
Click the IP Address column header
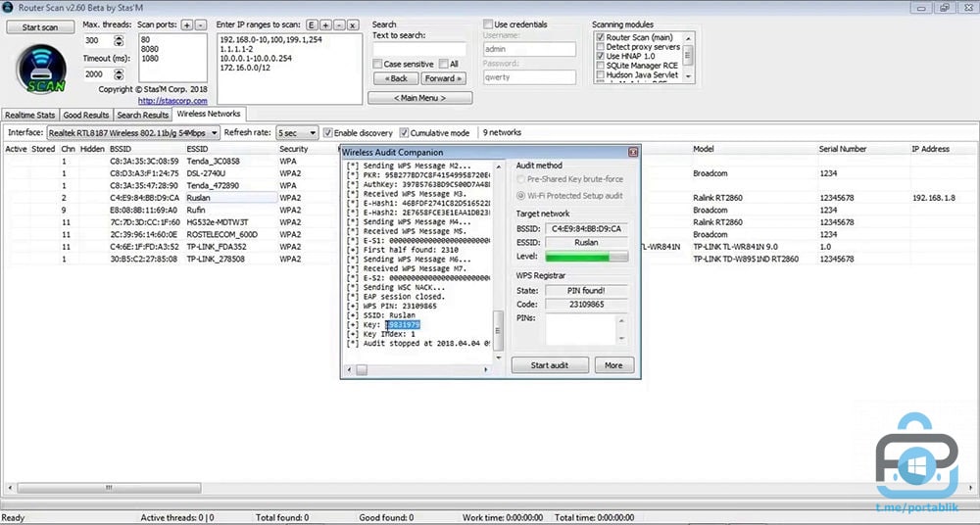(x=930, y=149)
